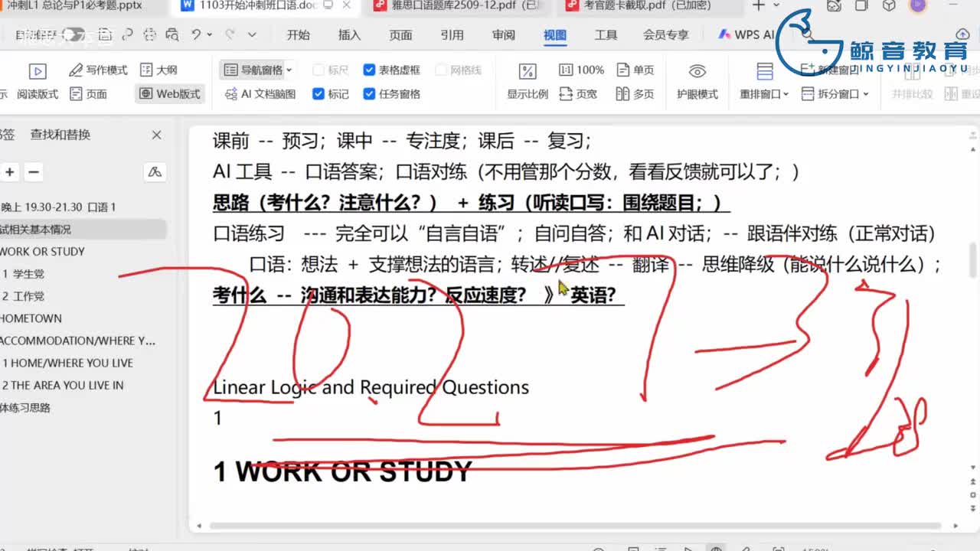Open the WPS AI assistant
This screenshot has width=980, height=551.
(746, 34)
